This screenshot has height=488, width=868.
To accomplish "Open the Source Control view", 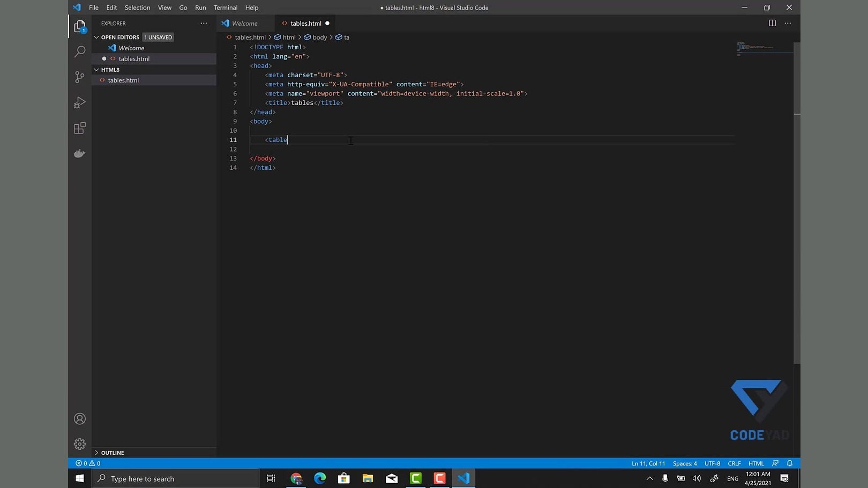I will [79, 77].
